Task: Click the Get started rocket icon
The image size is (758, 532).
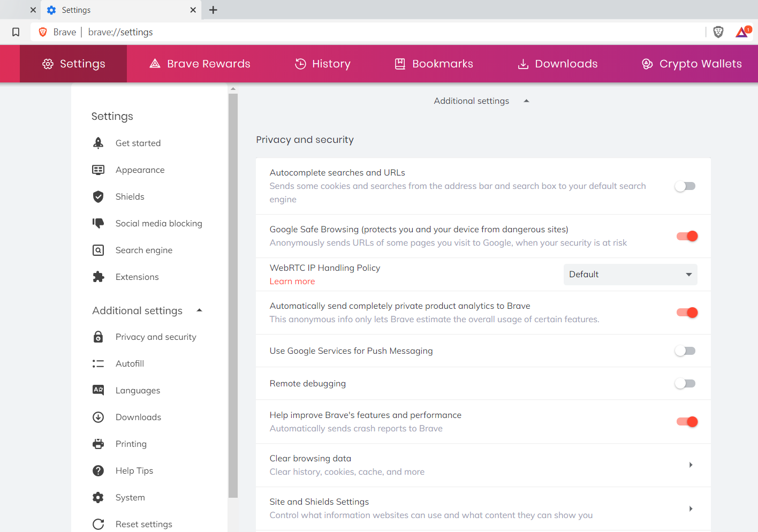Action: pos(98,143)
